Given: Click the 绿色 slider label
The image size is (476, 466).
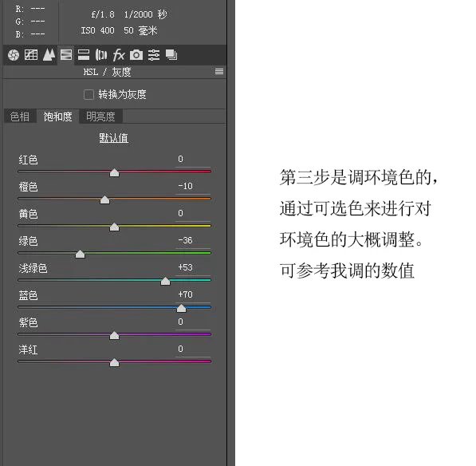Looking at the screenshot, I should coord(28,241).
